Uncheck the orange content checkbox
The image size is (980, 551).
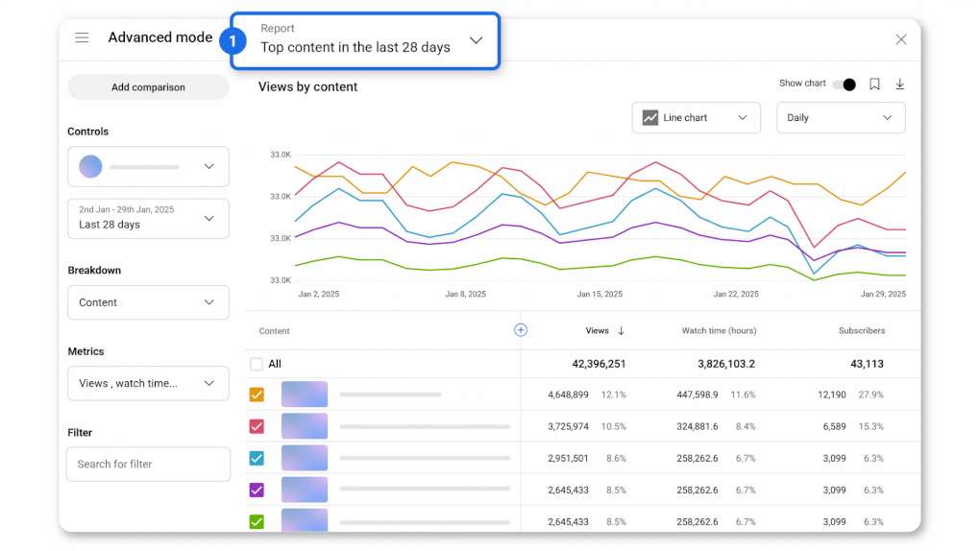coord(257,395)
